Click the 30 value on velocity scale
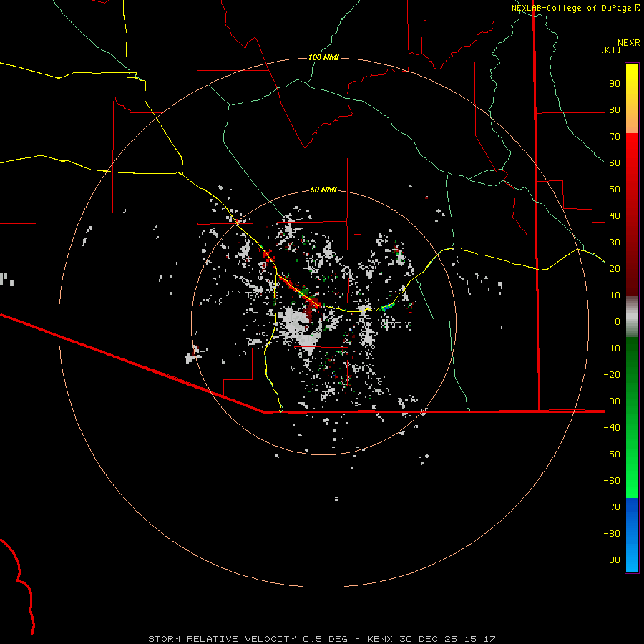 point(615,243)
